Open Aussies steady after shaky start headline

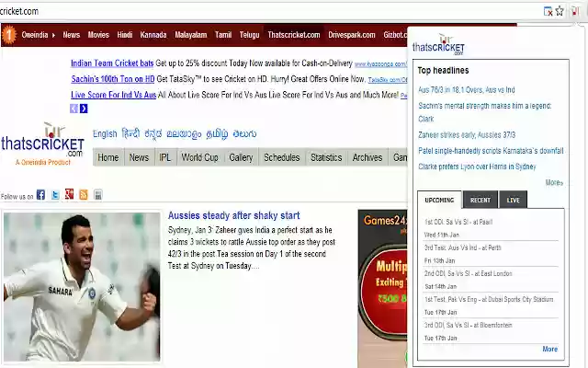click(234, 215)
